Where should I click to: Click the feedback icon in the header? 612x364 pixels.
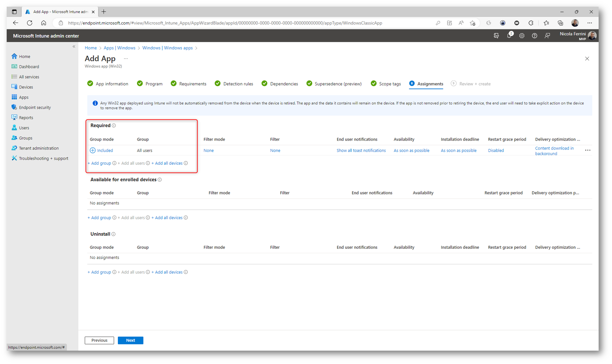pos(547,36)
